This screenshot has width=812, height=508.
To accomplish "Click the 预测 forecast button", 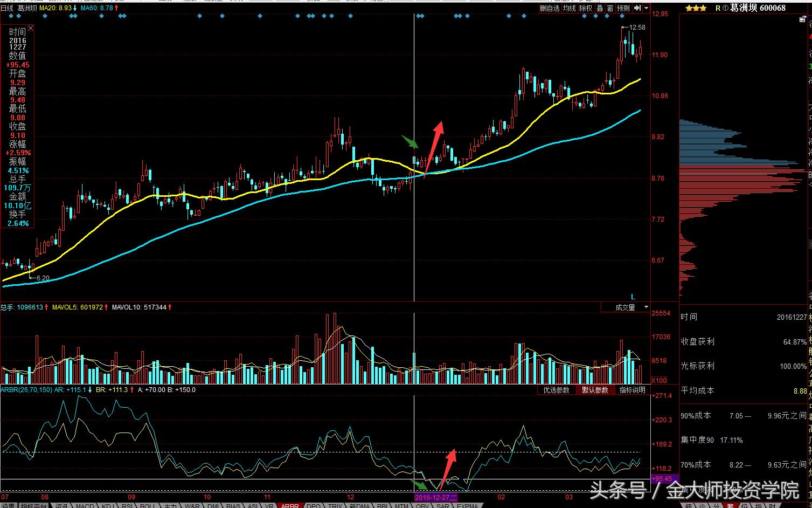I will click(623, 8).
